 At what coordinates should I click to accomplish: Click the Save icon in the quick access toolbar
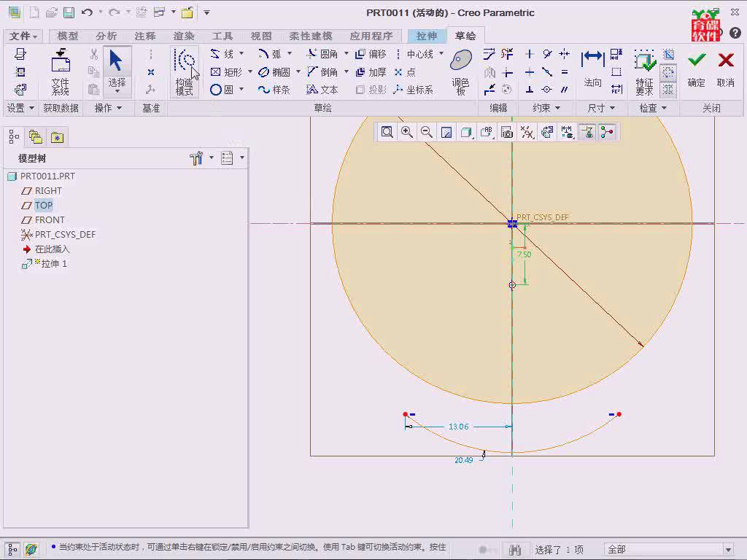[x=69, y=13]
